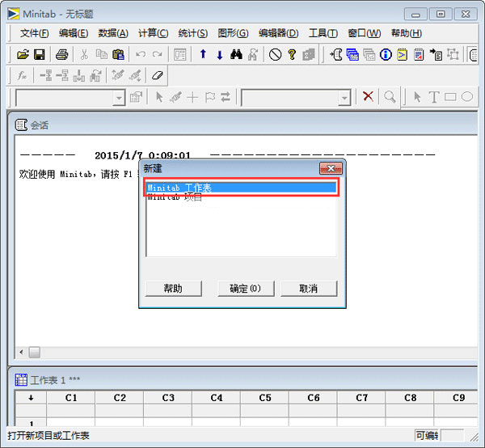Click the crosshair plus tool icon
485x448 pixels.
pos(192,97)
